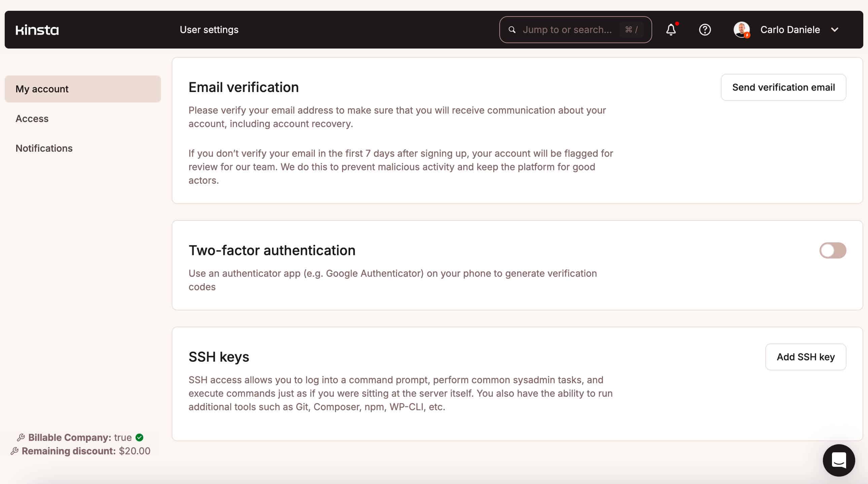
Task: Enable two-factor authentication
Action: pos(832,250)
